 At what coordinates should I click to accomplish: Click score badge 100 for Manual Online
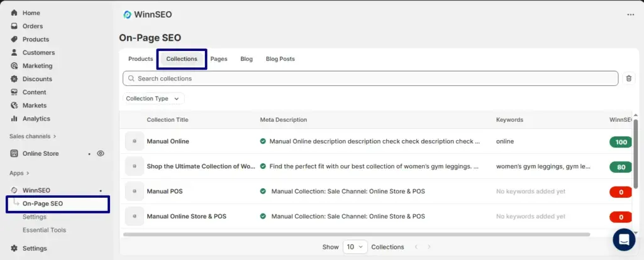621,142
